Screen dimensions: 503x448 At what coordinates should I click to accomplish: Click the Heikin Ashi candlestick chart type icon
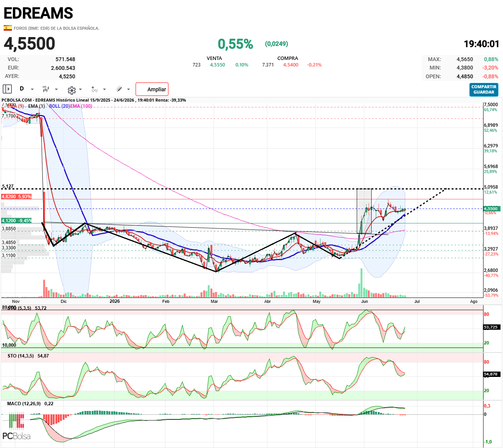coord(45,89)
